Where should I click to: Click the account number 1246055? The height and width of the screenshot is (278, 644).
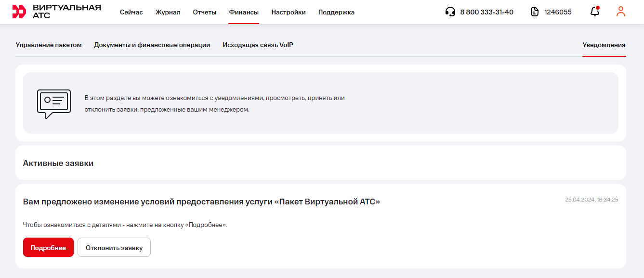558,13
